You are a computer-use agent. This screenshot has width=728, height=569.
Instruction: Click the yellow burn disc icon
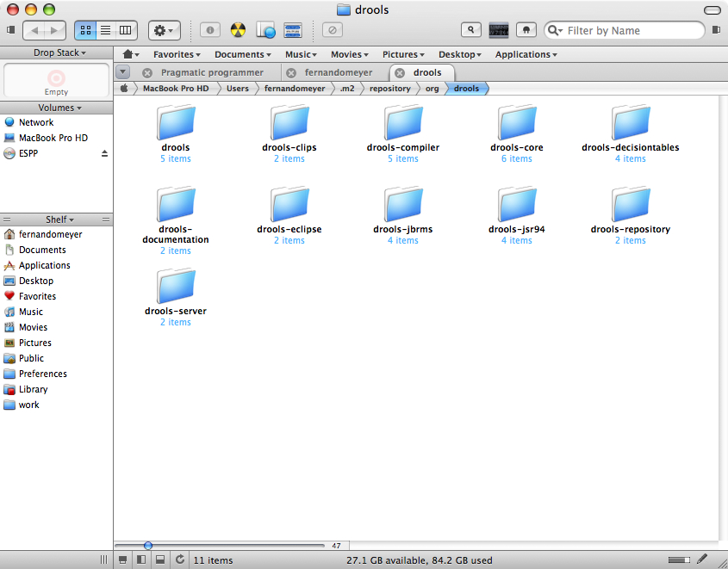pyautogui.click(x=238, y=30)
